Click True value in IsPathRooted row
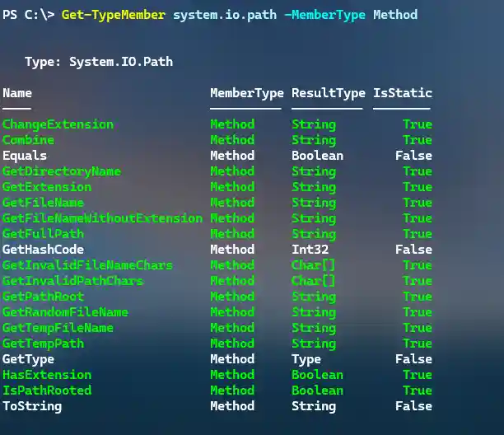The height and width of the screenshot is (435, 504). (418, 391)
